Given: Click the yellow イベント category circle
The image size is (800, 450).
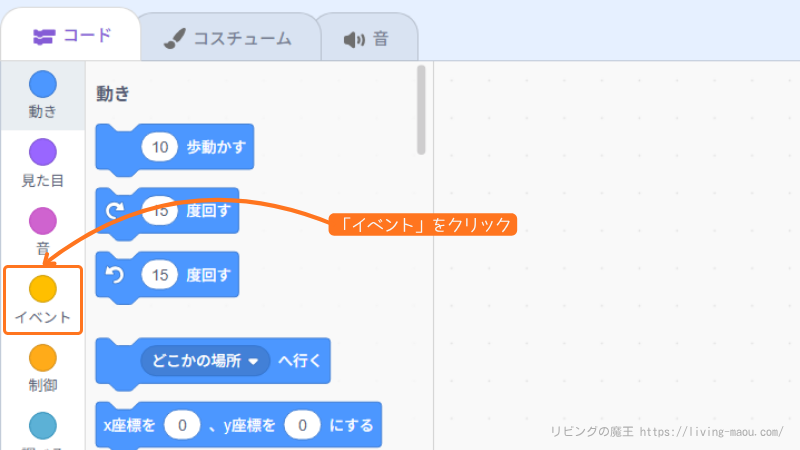Looking at the screenshot, I should point(42,289).
